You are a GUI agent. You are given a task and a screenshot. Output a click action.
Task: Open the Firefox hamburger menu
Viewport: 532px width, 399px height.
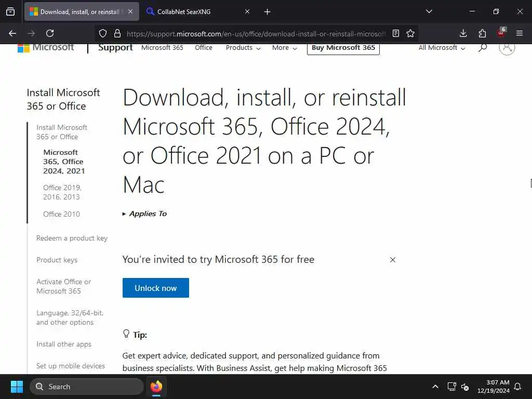[520, 33]
